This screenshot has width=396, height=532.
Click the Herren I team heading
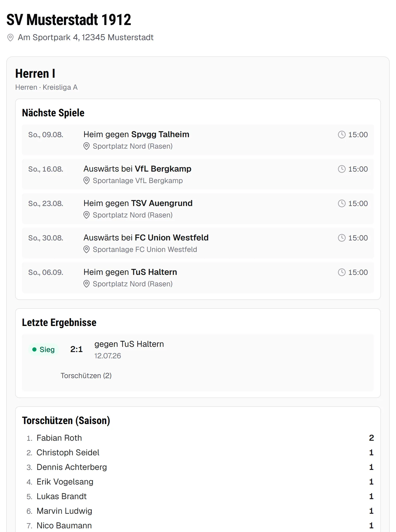pos(35,74)
